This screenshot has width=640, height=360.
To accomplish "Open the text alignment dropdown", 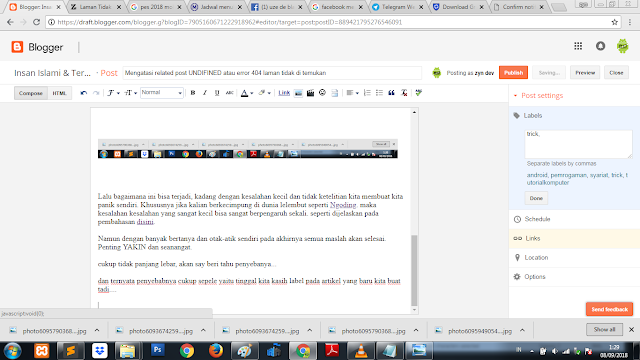I will tap(352, 93).
